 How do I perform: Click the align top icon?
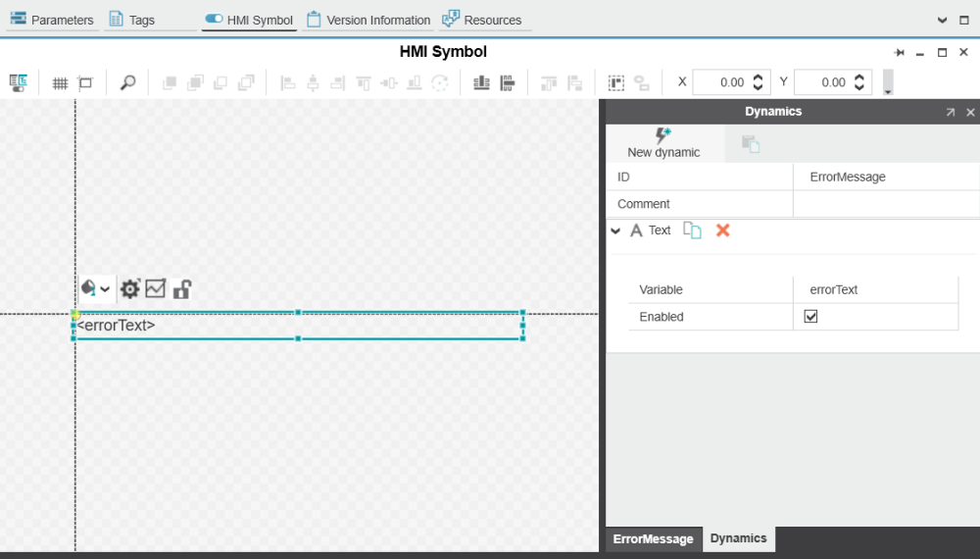[x=364, y=82]
